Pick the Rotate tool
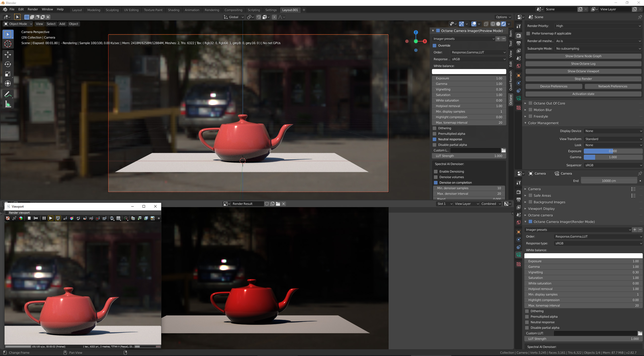644x356 pixels. click(x=8, y=64)
